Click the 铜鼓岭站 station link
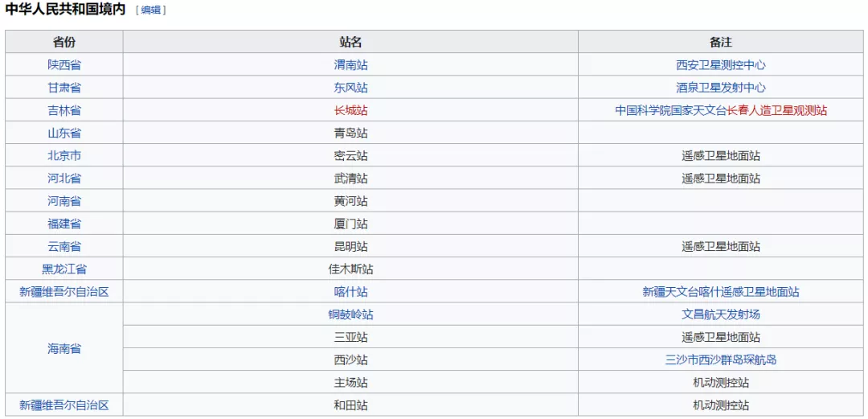This screenshot has width=868, height=419. coord(350,314)
